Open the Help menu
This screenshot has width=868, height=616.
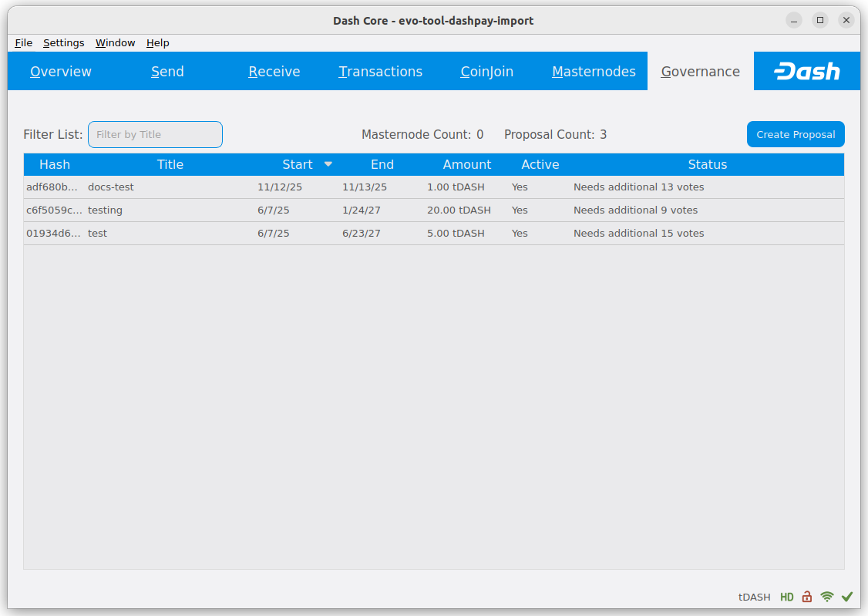[157, 43]
